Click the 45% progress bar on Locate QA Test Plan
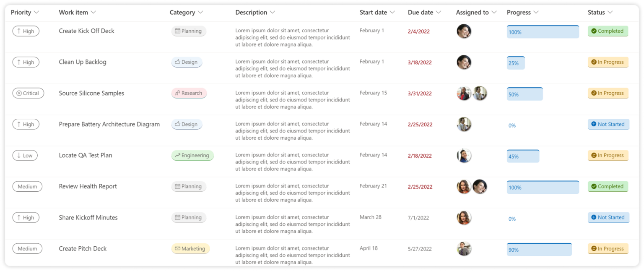This screenshot has height=271, width=644. [523, 155]
